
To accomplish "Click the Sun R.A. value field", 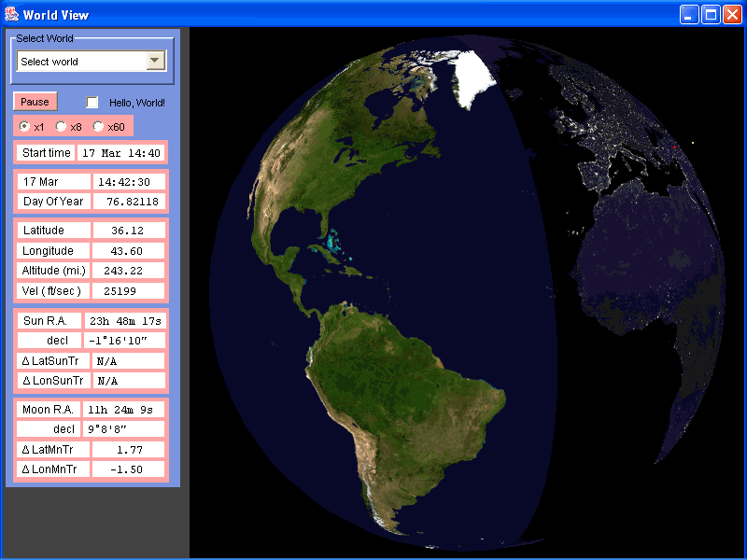I will 124,320.
